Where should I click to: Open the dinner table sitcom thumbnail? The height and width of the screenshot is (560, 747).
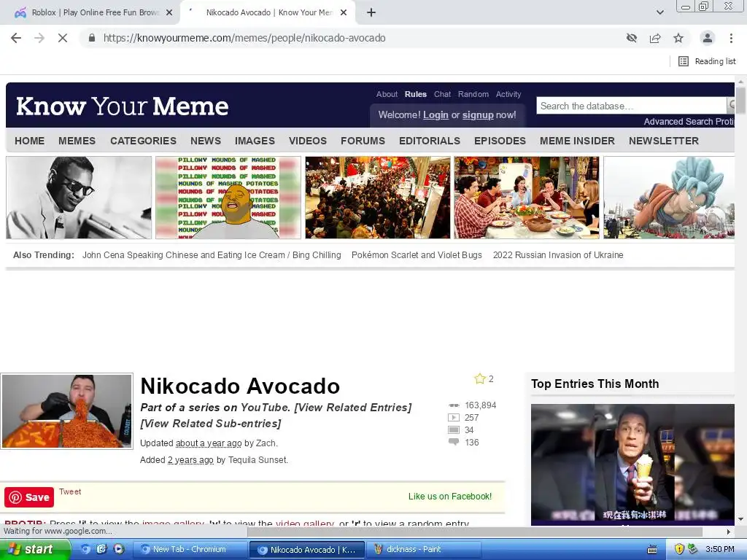(527, 198)
